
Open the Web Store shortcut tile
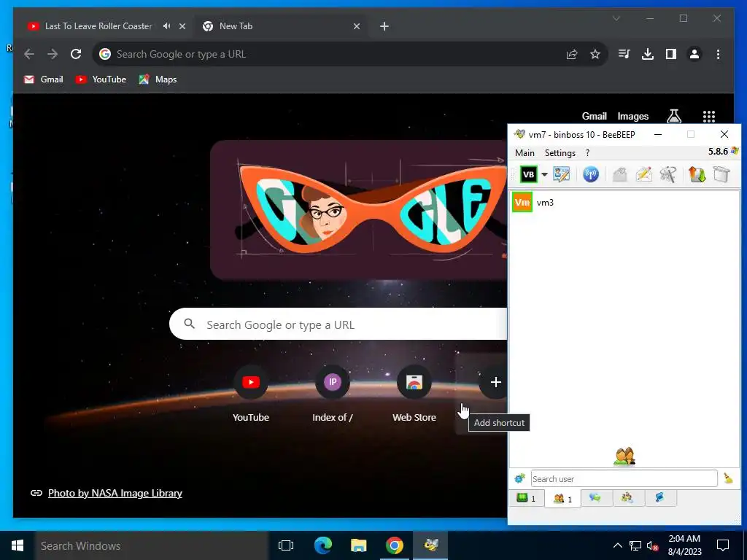pos(414,394)
